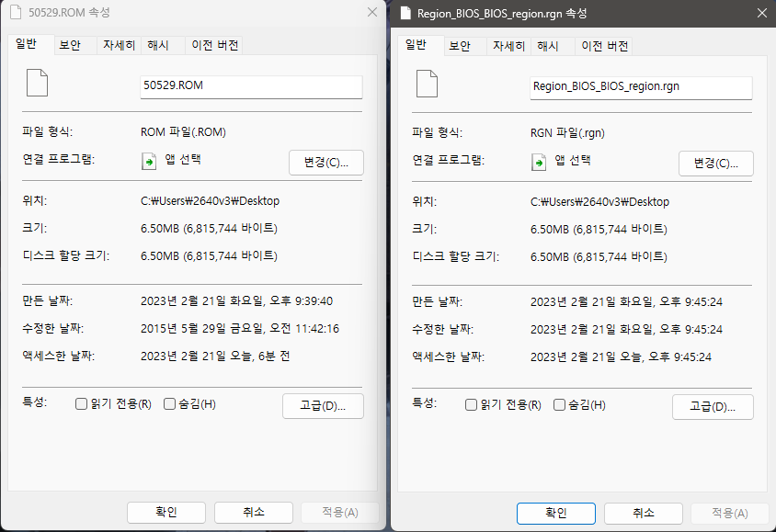Switch to 자세히 tab in 50529.ROM window
The width and height of the screenshot is (776, 532).
(119, 46)
